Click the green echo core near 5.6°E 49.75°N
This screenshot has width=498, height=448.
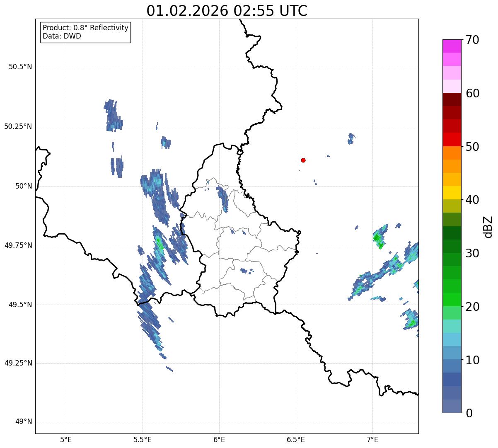click(160, 244)
